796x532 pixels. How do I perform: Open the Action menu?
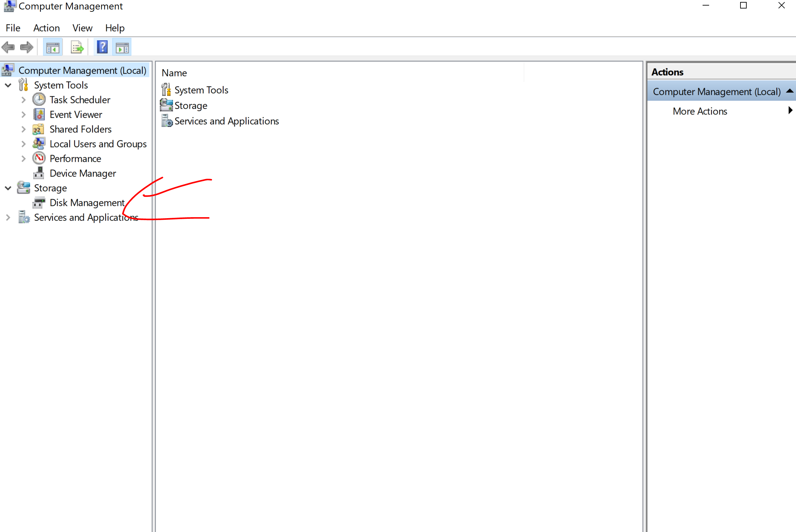[46, 28]
